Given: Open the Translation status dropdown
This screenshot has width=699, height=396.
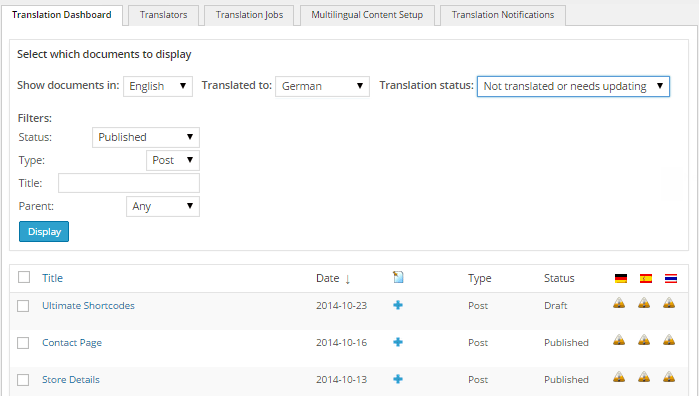Looking at the screenshot, I should point(573,86).
